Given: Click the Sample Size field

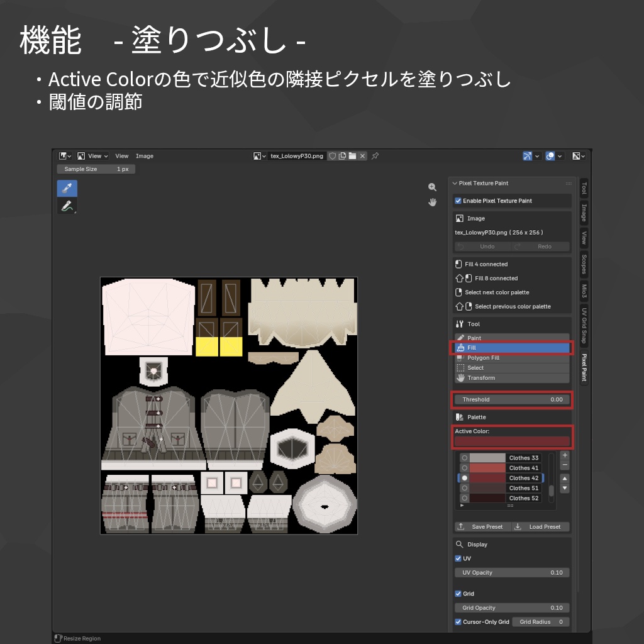Looking at the screenshot, I should click(x=96, y=169).
